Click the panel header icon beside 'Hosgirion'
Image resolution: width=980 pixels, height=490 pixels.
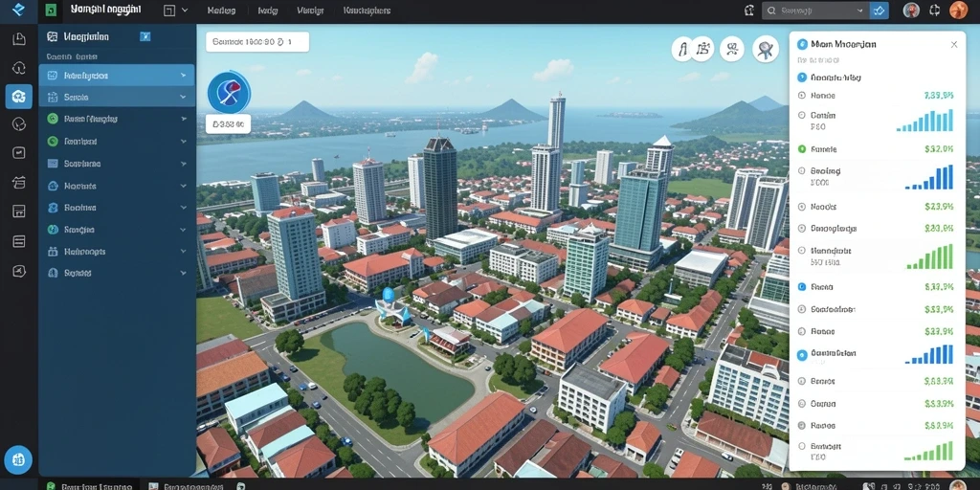[x=53, y=37]
